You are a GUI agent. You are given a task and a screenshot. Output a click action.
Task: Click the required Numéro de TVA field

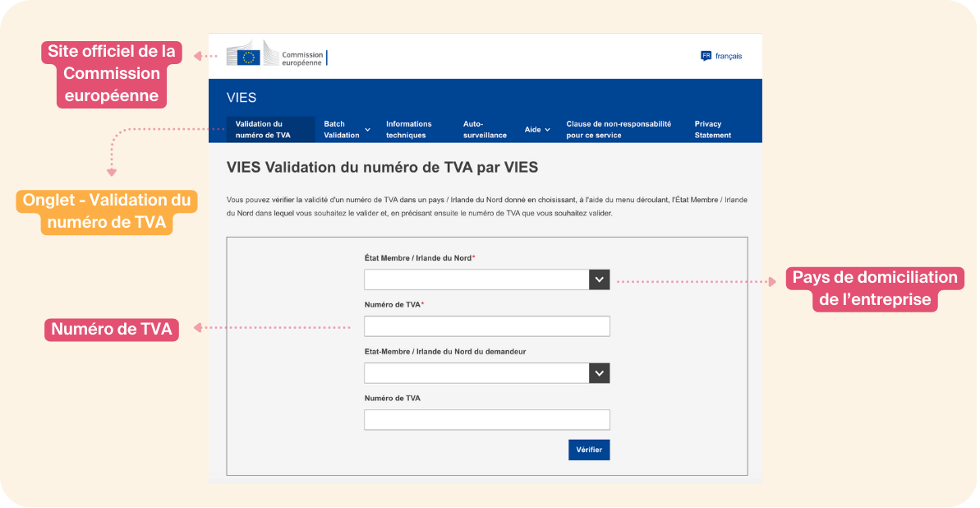[487, 326]
